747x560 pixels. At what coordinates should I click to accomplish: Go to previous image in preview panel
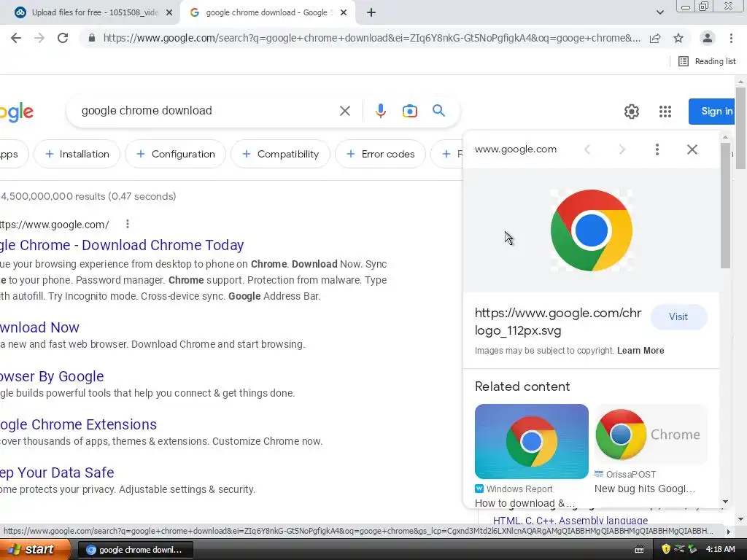[587, 149]
